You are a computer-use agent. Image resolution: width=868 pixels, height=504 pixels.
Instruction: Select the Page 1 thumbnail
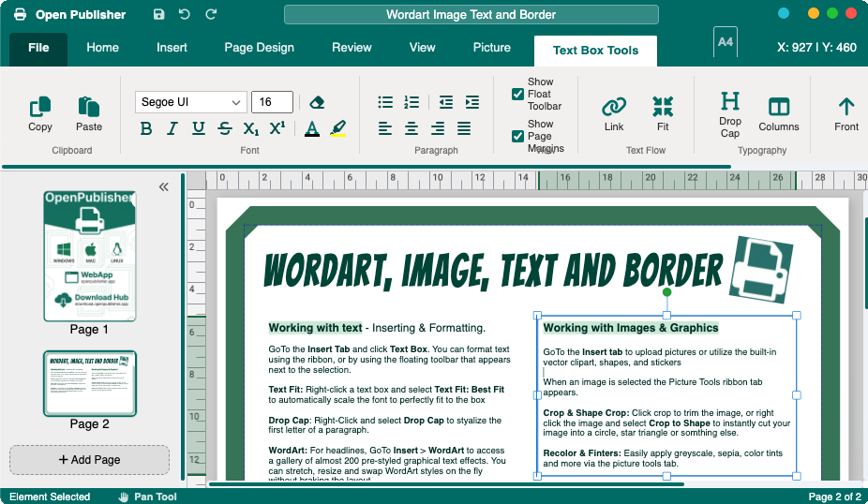90,256
